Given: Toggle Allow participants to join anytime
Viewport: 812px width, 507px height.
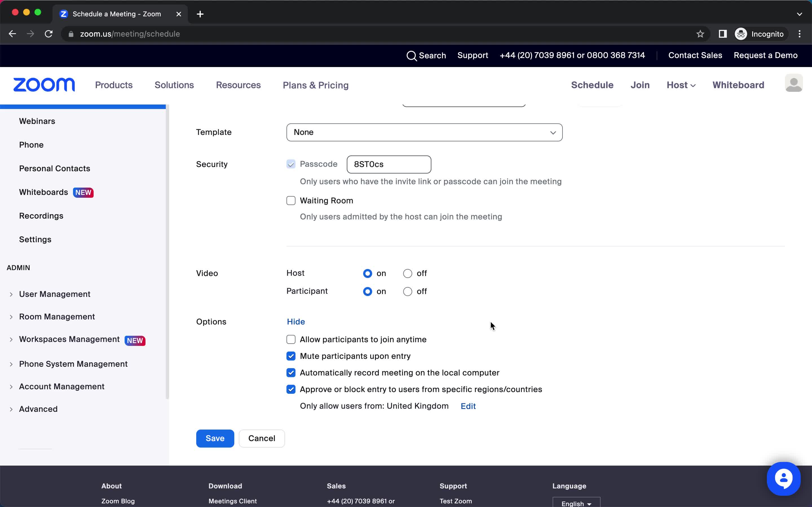Looking at the screenshot, I should [x=291, y=339].
